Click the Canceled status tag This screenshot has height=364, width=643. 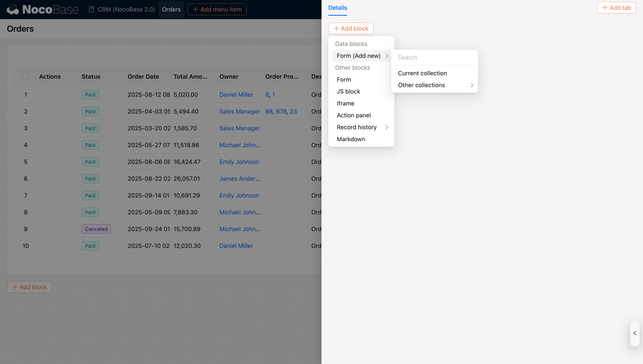(x=96, y=229)
